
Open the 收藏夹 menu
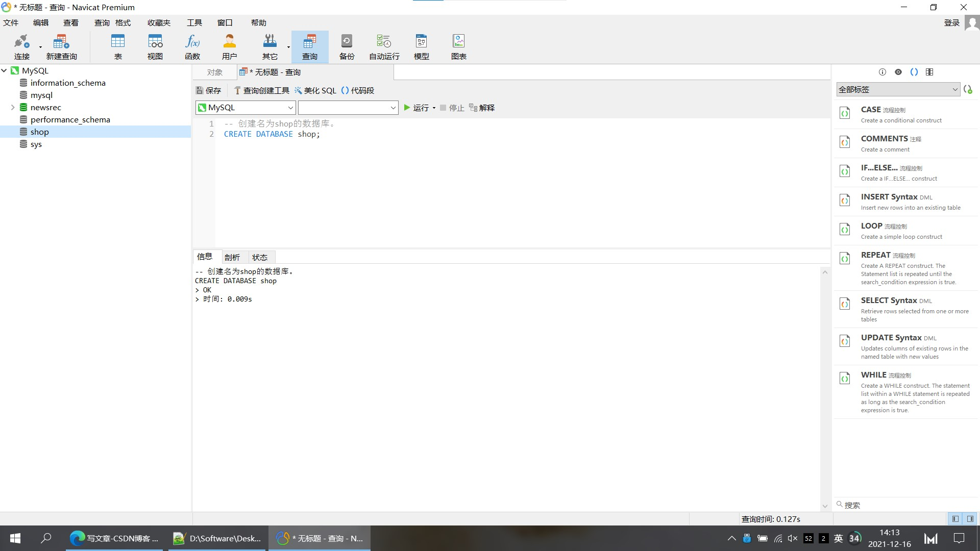click(159, 22)
